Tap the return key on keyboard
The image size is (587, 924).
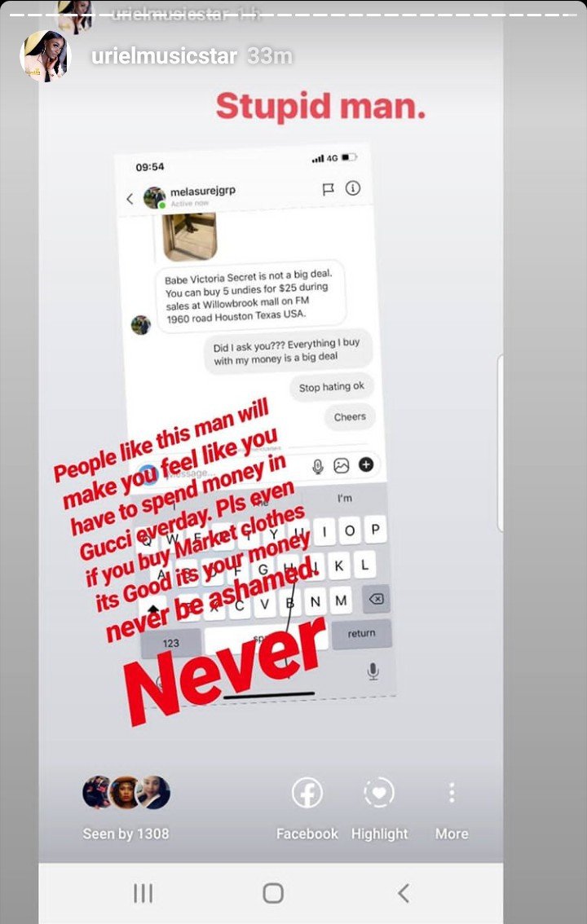coord(361,633)
